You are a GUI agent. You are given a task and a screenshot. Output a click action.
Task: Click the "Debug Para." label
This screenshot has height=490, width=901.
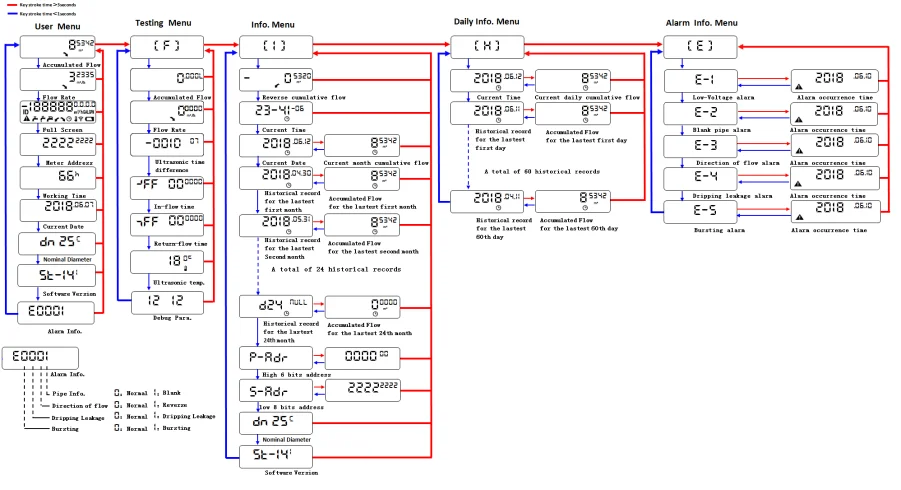pyautogui.click(x=172, y=318)
